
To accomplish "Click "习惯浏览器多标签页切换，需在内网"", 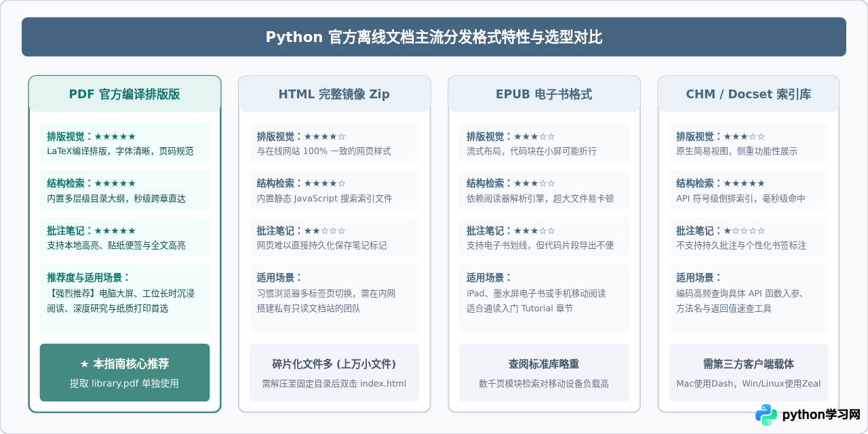I will click(x=326, y=294).
